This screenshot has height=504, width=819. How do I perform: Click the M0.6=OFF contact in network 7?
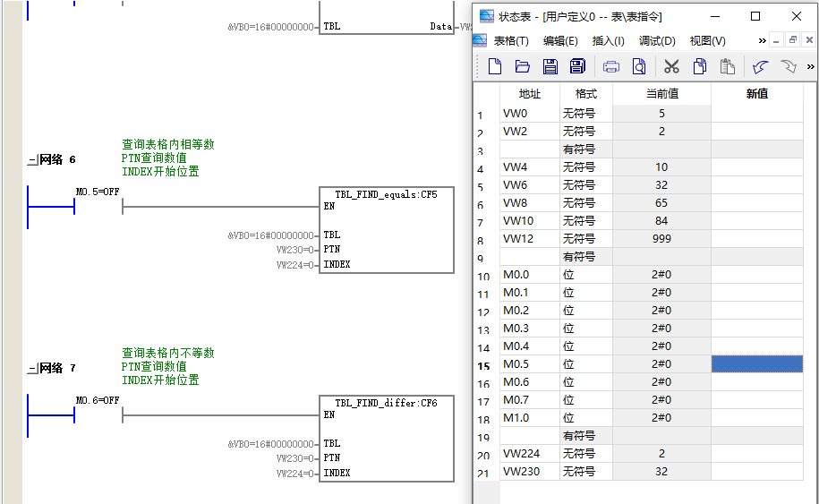click(98, 415)
